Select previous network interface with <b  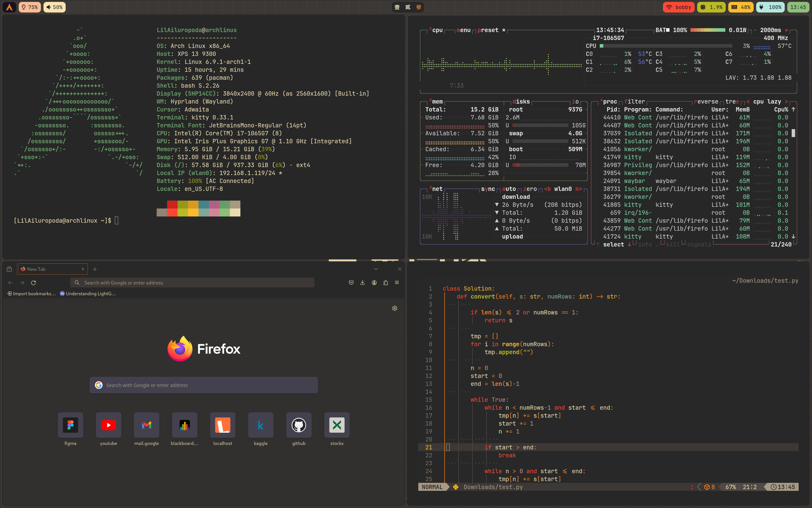pyautogui.click(x=547, y=189)
